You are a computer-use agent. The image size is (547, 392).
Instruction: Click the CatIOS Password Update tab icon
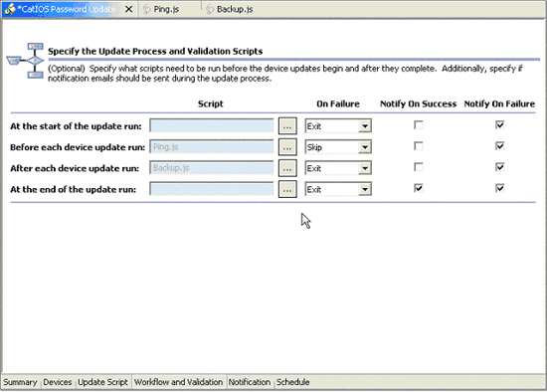tap(10, 9)
